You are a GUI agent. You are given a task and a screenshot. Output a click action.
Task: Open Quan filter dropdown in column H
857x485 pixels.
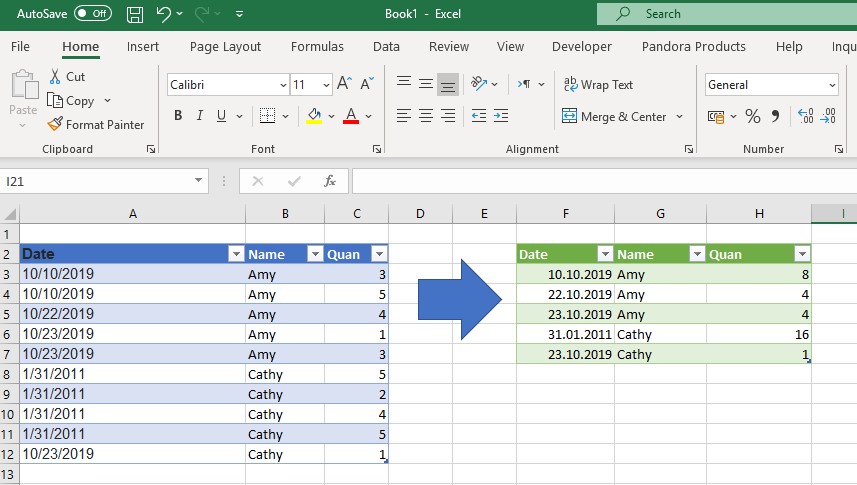(802, 254)
